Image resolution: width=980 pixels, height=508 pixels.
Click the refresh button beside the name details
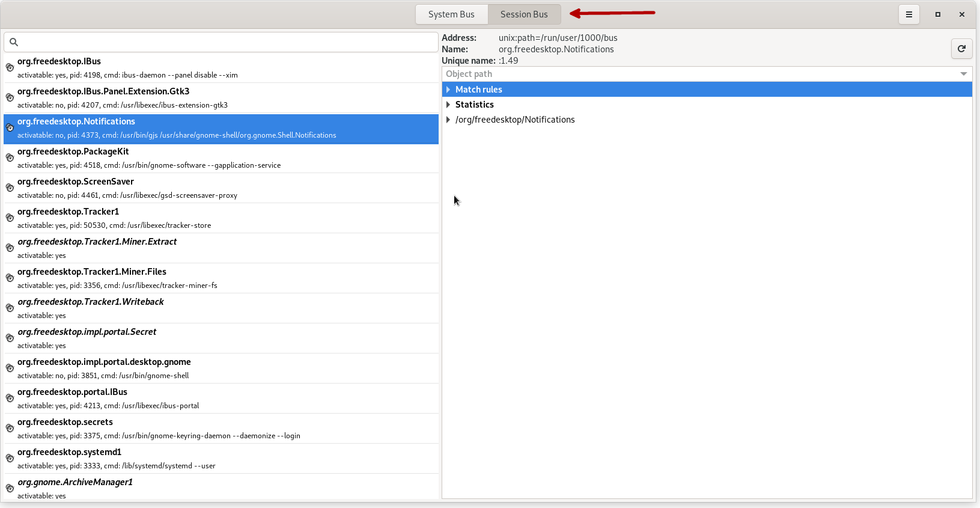point(961,49)
